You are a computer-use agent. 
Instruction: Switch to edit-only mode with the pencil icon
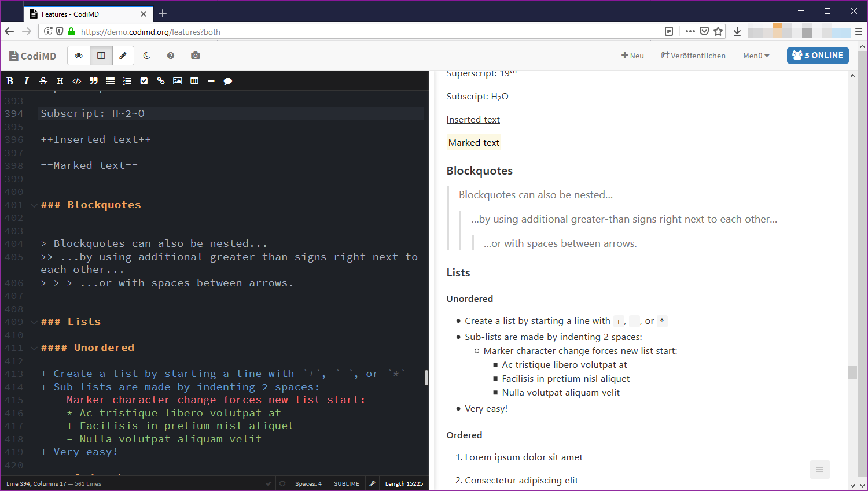[123, 56]
